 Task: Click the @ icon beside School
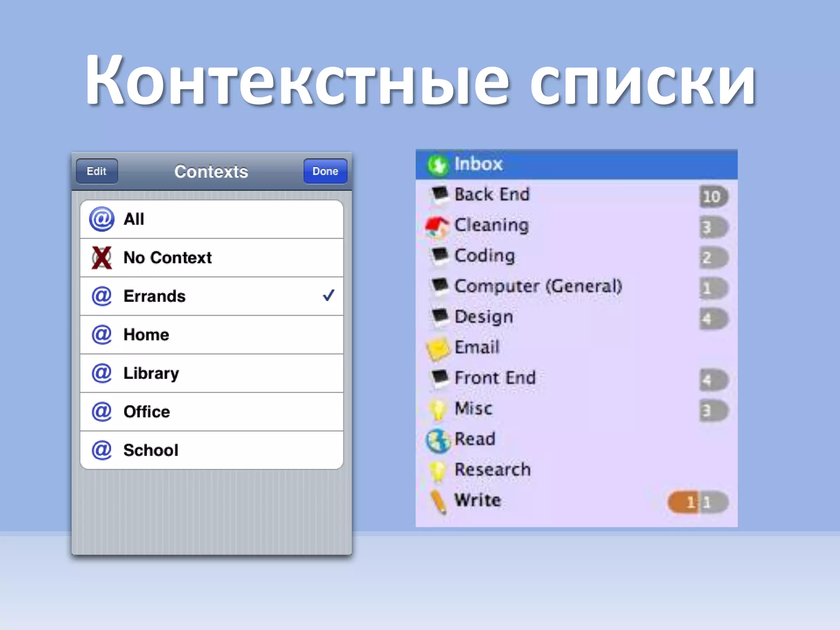[x=102, y=450]
